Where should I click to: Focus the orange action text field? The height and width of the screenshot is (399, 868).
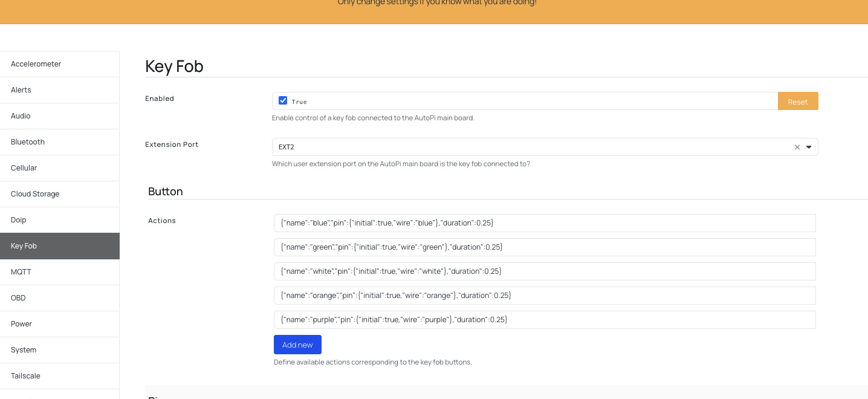pyautogui.click(x=544, y=296)
